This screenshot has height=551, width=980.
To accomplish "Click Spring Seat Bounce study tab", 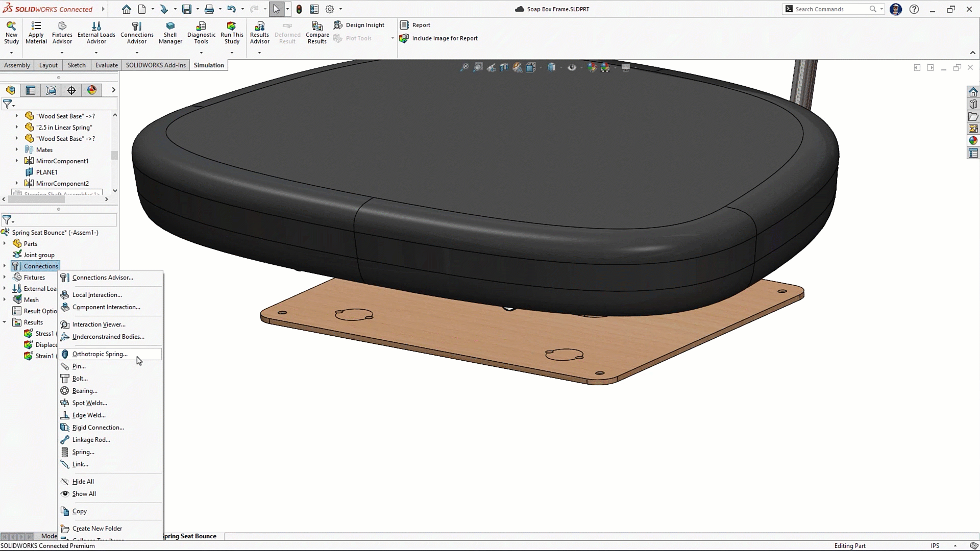I will coord(190,536).
